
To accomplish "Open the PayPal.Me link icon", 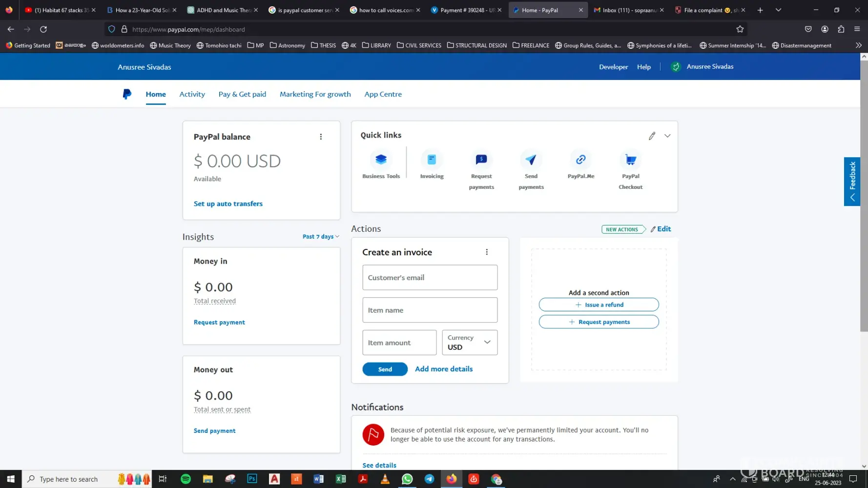I will pyautogui.click(x=580, y=160).
